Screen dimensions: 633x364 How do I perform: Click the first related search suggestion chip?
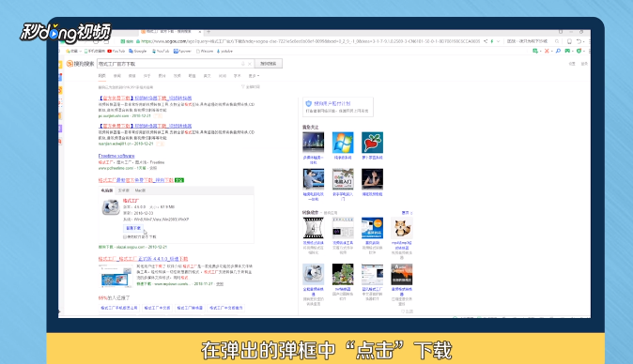119,308
